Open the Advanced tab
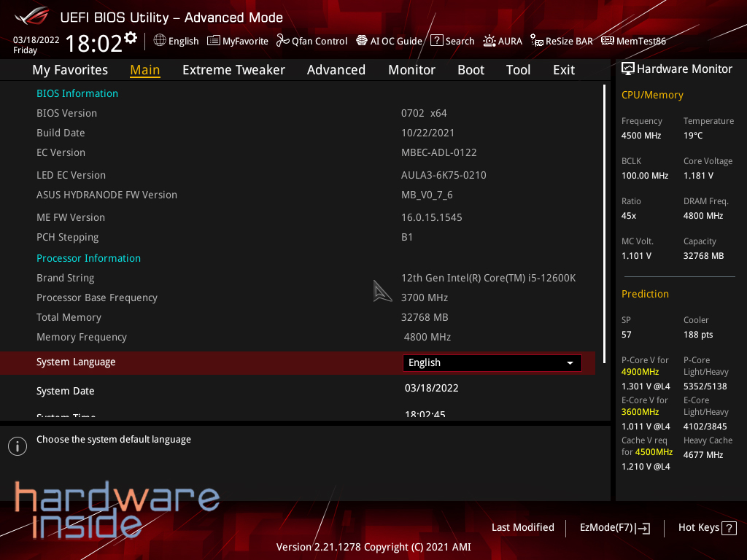747x560 pixels. tap(336, 70)
